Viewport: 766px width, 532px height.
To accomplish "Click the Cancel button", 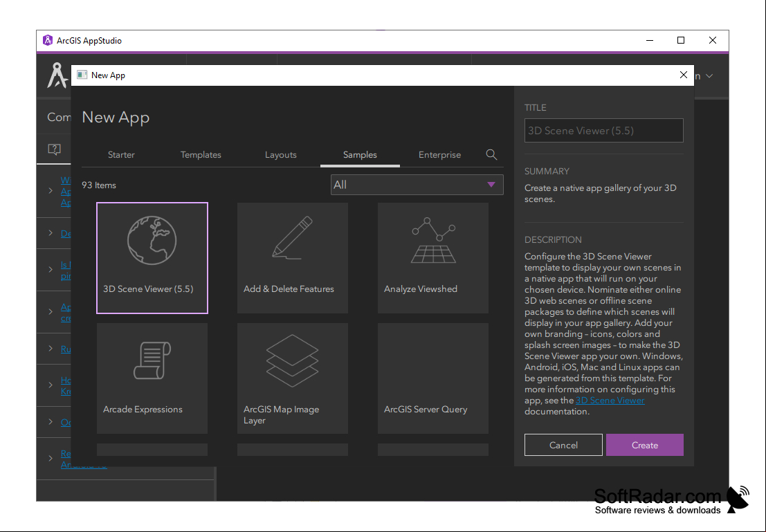I will (x=563, y=445).
